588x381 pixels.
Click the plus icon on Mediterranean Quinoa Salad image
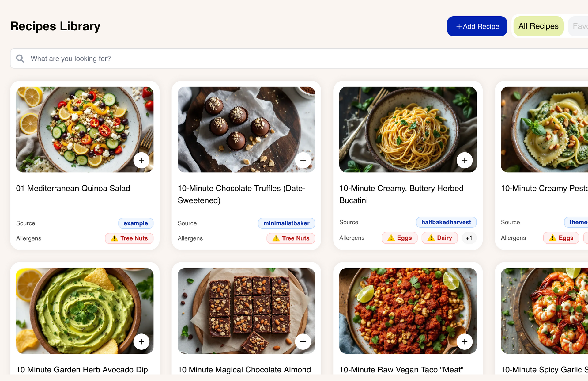tap(141, 160)
